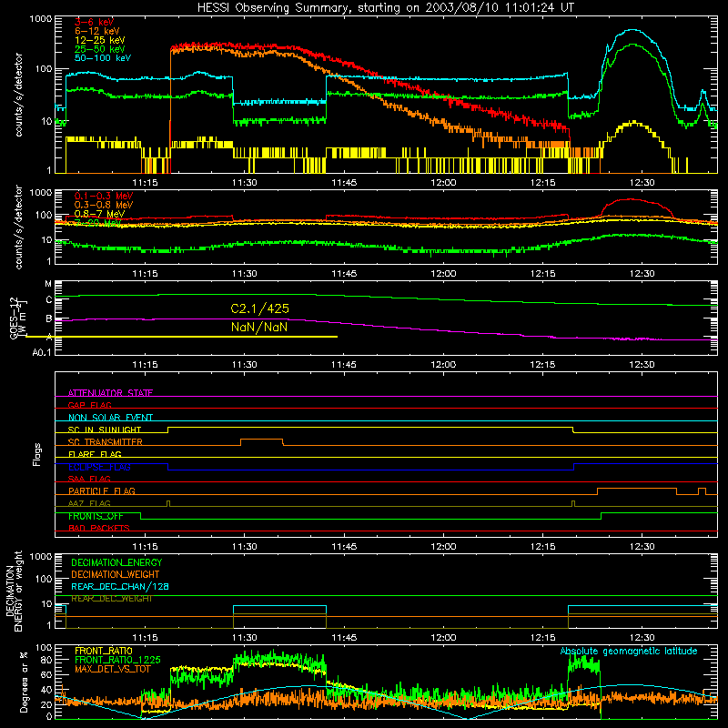Viewport: 728px width, 728px height.
Task: Select the green FRONT_RATIO_1225 legend label
Action: point(117,660)
